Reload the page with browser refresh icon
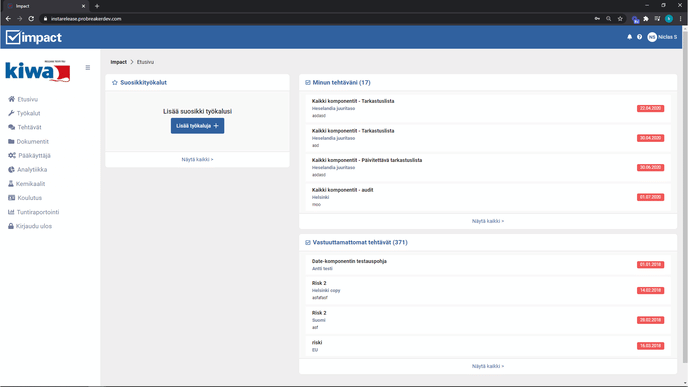The image size is (688, 387). [31, 19]
